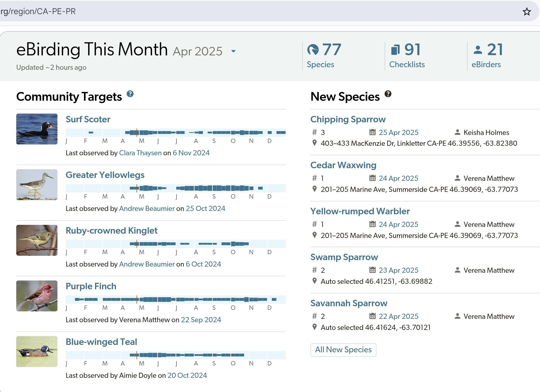Screen dimensions: 540x392
Task: Click the eBirders person icon
Action: click(478, 49)
